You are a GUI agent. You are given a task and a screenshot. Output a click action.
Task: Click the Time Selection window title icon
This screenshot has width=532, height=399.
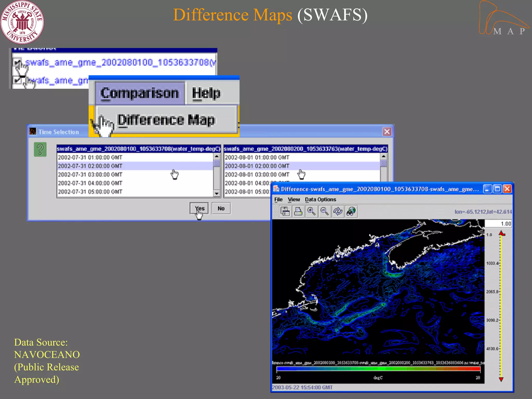(33, 131)
